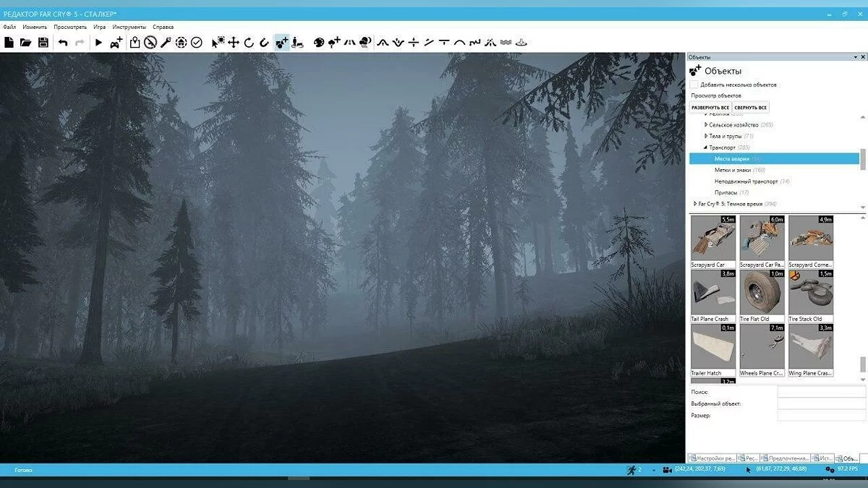The width and height of the screenshot is (868, 488).
Task: Play the map with the play arrow
Action: 99,43
